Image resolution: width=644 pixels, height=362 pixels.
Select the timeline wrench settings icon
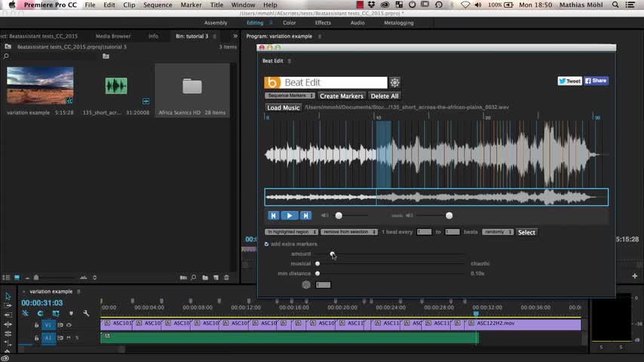click(x=86, y=313)
